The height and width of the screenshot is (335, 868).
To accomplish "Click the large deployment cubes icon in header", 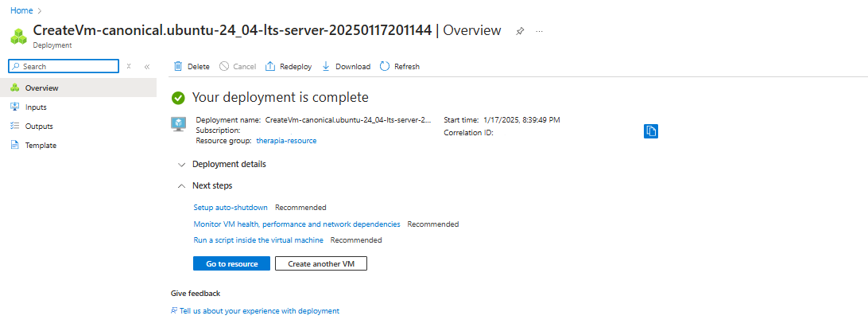I will click(18, 37).
